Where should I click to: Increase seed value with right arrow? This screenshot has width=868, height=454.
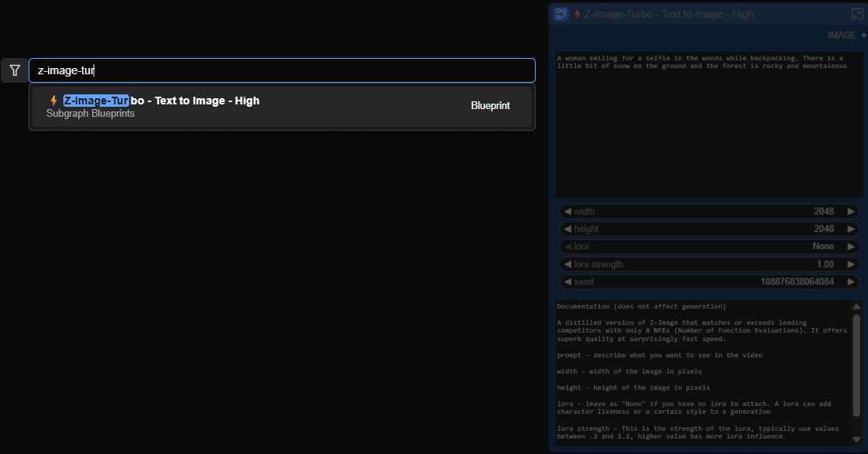tap(851, 282)
